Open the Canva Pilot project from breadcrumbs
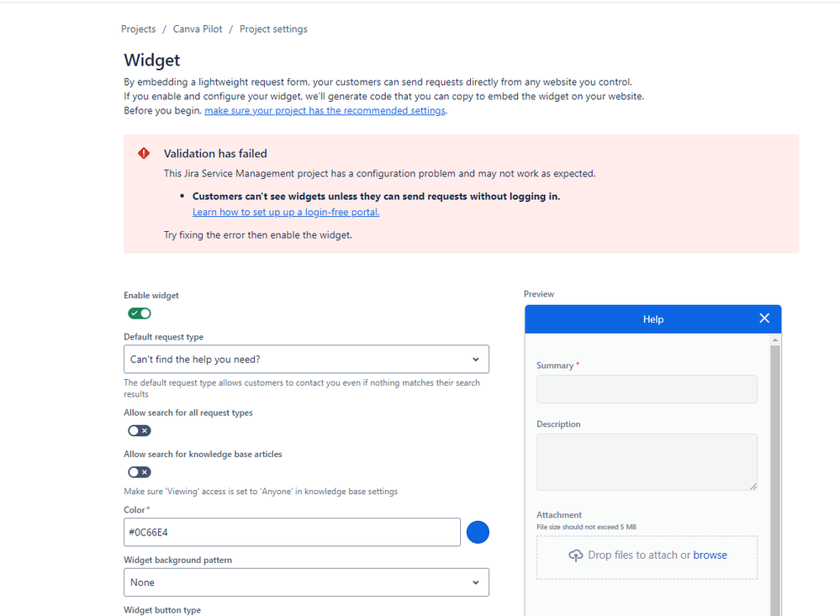Viewport: 840px width, 616px height. 197,29
